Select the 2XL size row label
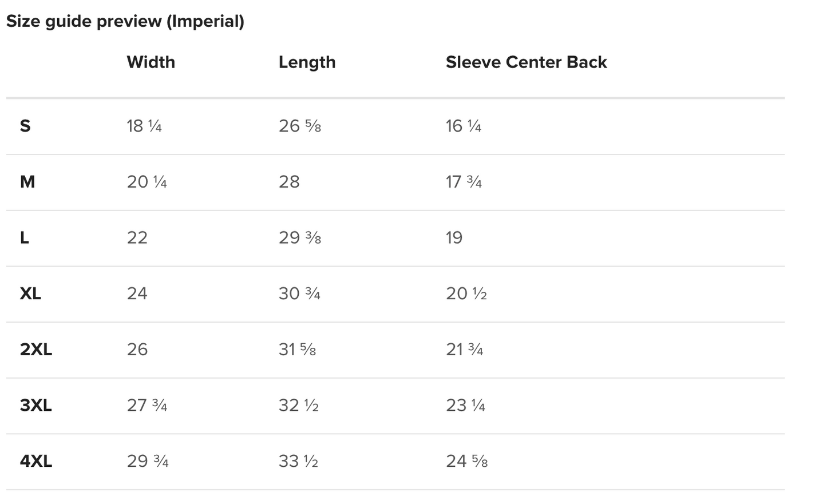827x504 pixels. [x=35, y=350]
